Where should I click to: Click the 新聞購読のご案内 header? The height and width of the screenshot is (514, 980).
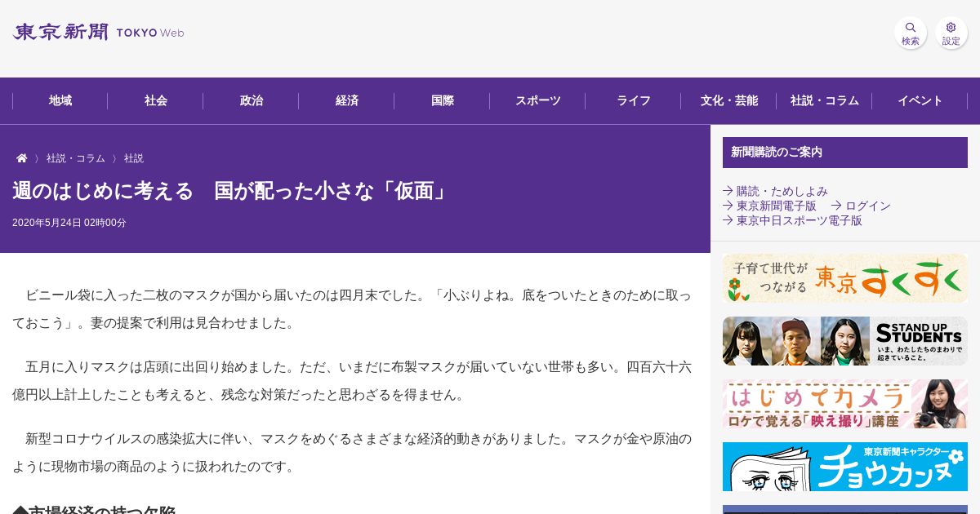click(x=845, y=153)
